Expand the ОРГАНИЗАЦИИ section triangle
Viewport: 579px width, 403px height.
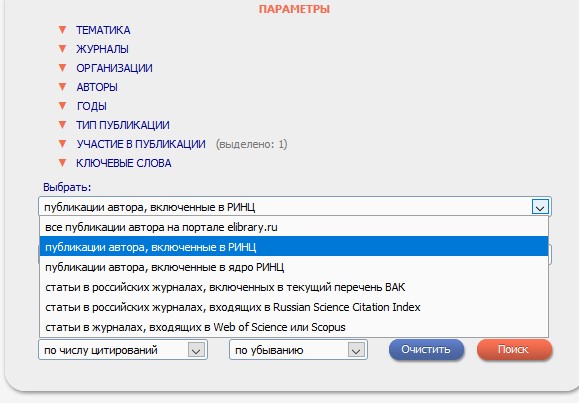click(x=62, y=68)
